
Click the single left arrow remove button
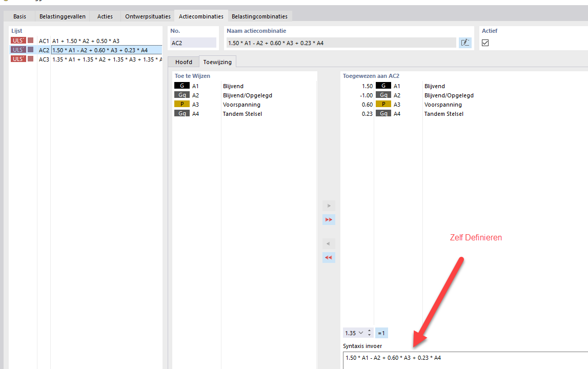(329, 244)
